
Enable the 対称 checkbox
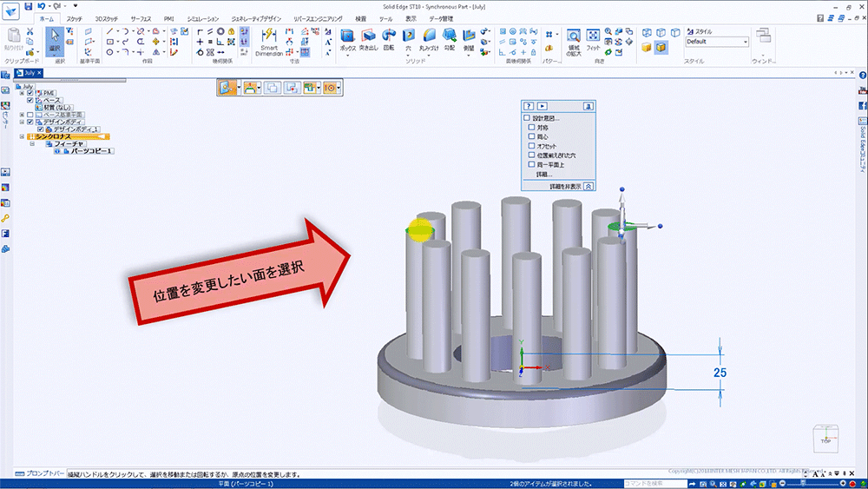tap(531, 128)
